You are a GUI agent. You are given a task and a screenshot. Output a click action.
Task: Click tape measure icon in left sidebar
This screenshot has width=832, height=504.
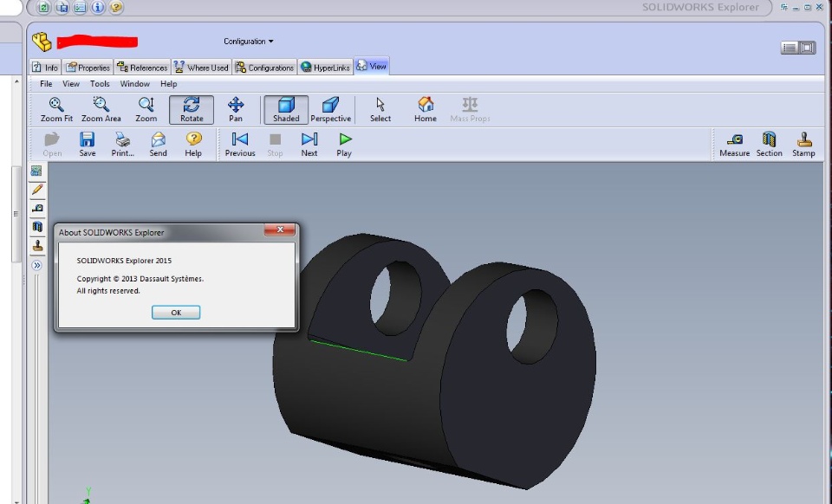[37, 209]
